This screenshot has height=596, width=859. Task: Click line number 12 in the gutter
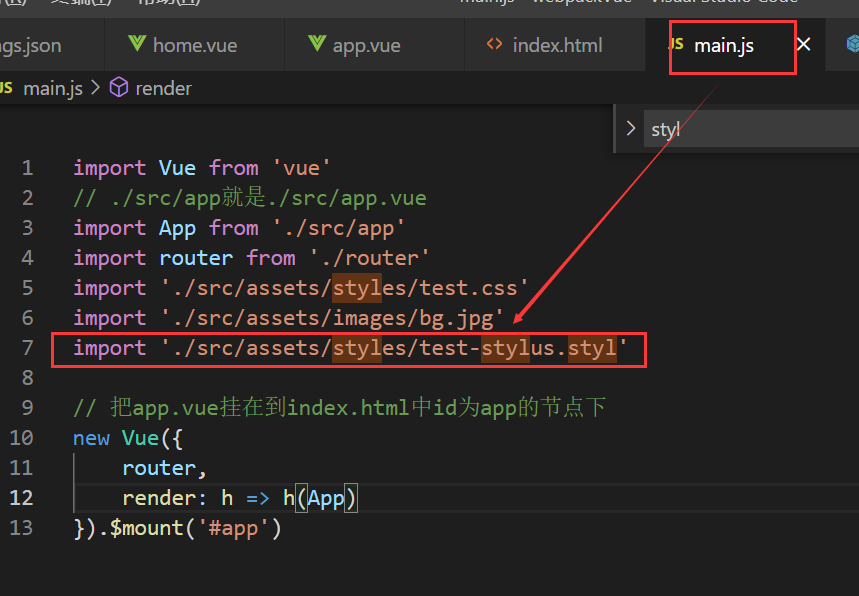point(21,498)
